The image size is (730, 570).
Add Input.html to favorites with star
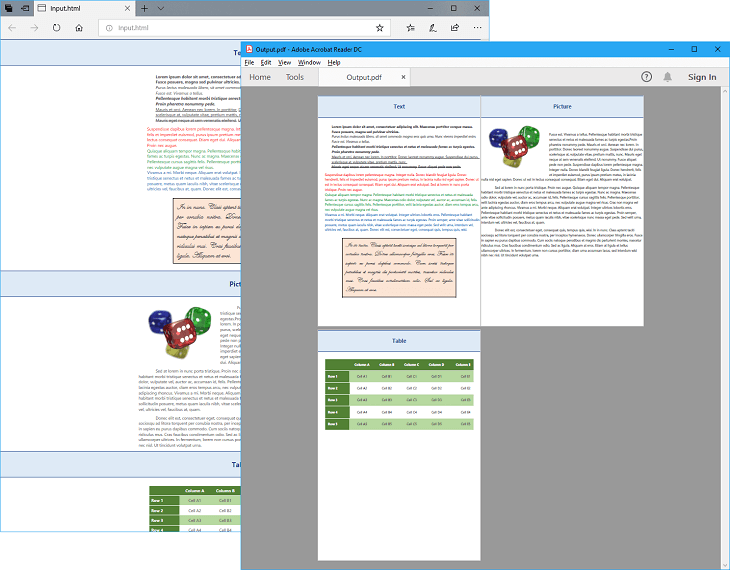379,27
